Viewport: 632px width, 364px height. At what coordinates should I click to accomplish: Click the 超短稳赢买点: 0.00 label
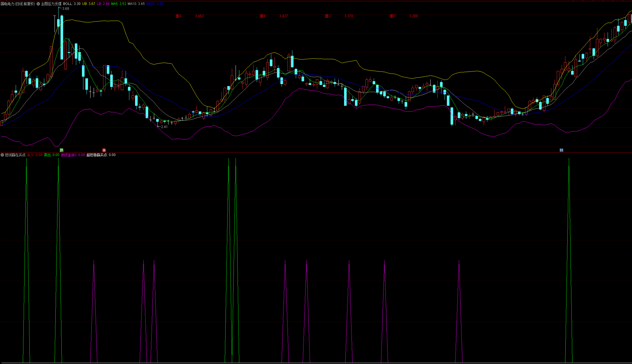(x=101, y=155)
